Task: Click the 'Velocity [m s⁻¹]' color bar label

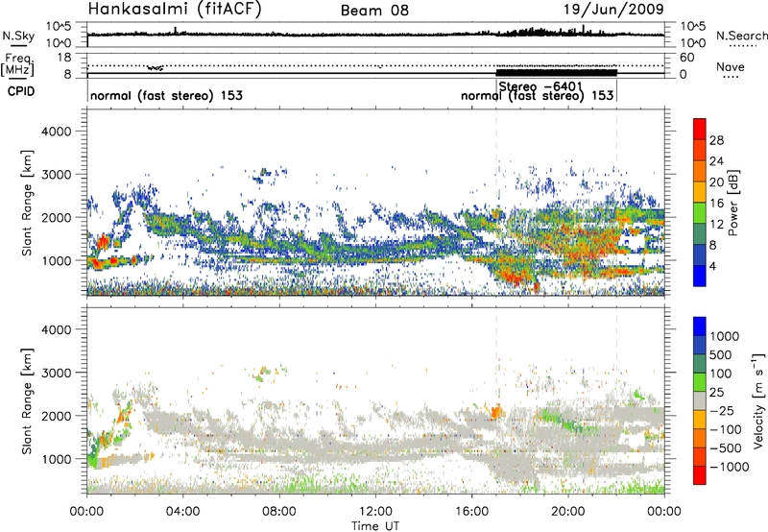Action: coord(759,400)
